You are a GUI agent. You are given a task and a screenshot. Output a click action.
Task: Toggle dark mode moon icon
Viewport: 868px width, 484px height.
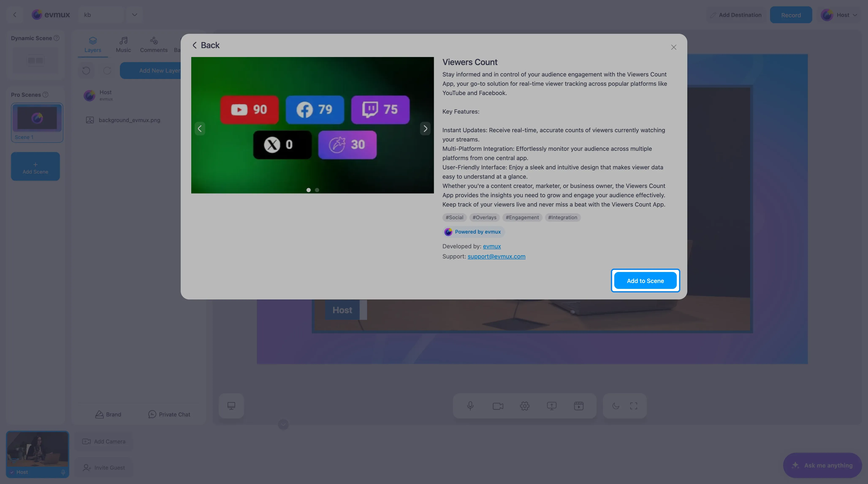616,406
